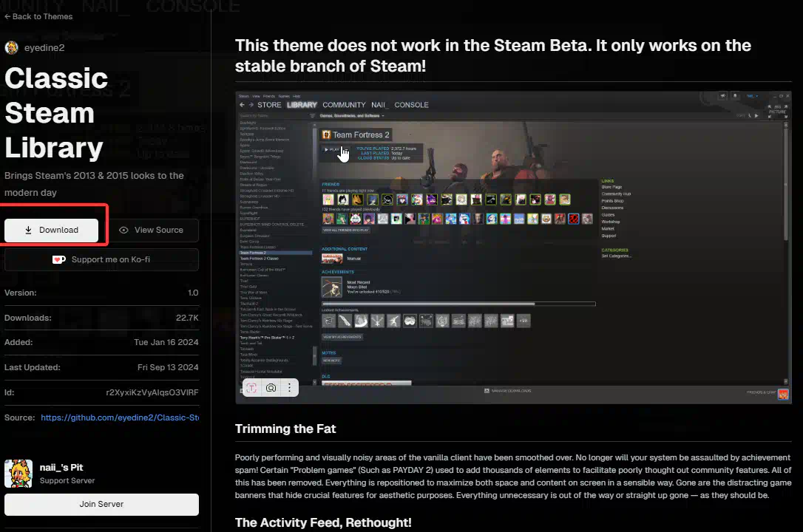The image size is (803, 532).
Task: Open Community Hub link
Action: click(616, 194)
